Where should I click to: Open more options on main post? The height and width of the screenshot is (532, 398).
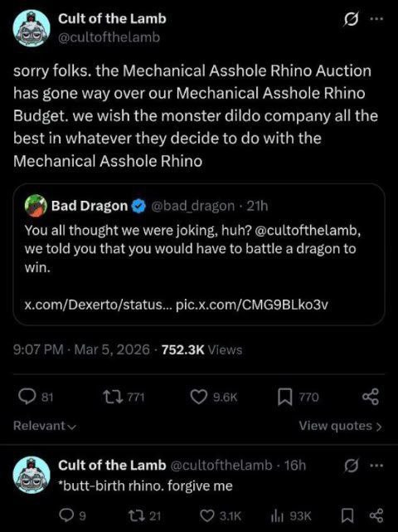pyautogui.click(x=376, y=19)
